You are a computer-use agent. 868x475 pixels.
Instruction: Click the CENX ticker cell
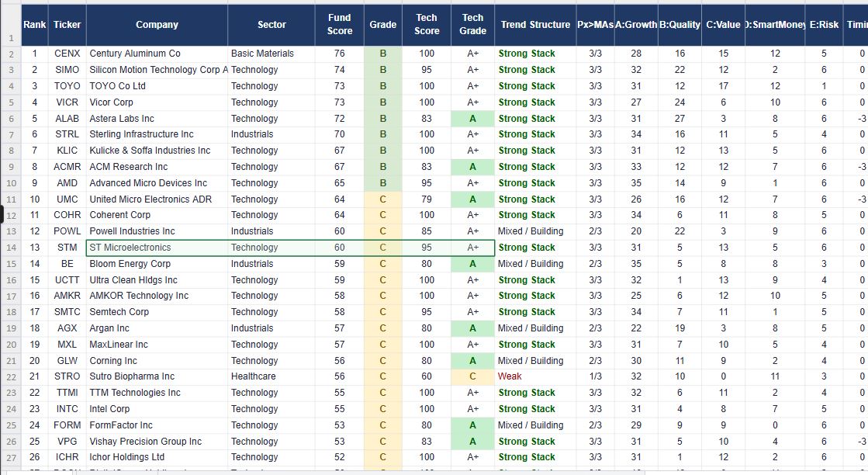[67, 54]
